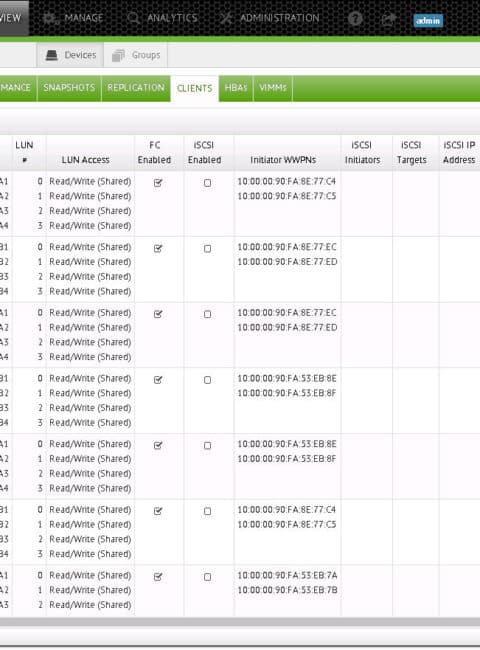
Task: Click the admin user badge
Action: 428,20
